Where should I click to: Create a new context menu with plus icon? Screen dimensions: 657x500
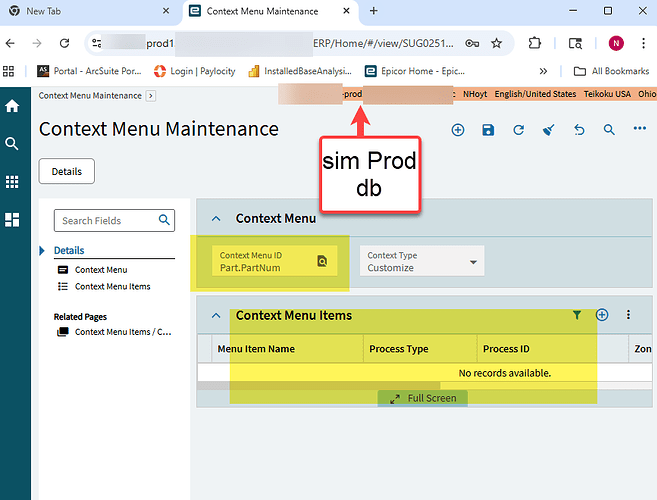point(458,130)
